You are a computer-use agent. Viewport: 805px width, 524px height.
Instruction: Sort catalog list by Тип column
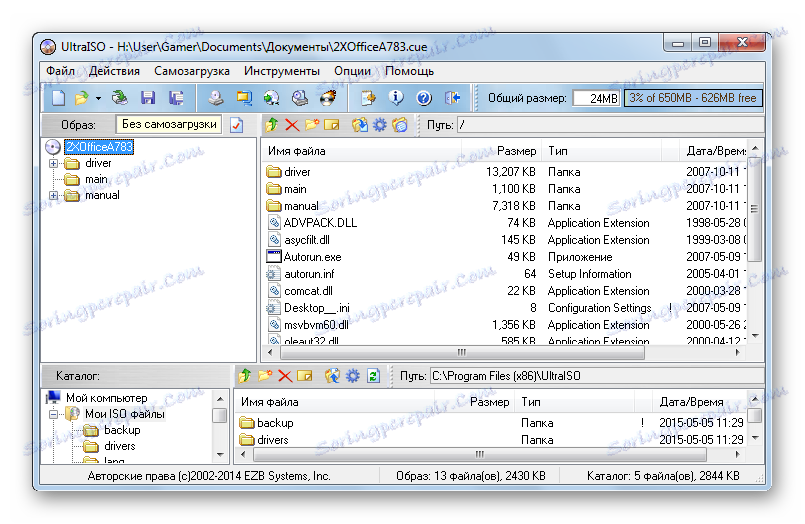point(575,402)
